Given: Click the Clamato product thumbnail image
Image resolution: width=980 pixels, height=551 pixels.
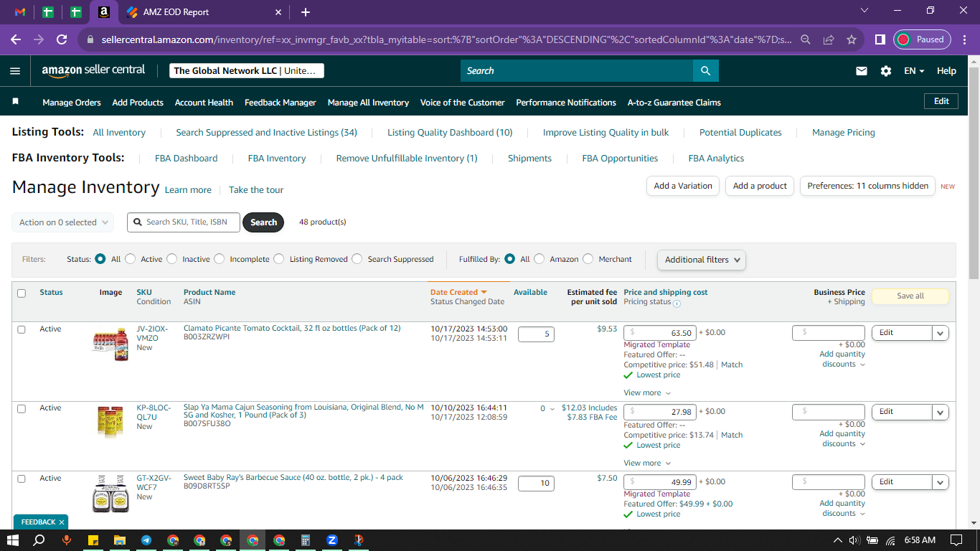Looking at the screenshot, I should tap(111, 344).
